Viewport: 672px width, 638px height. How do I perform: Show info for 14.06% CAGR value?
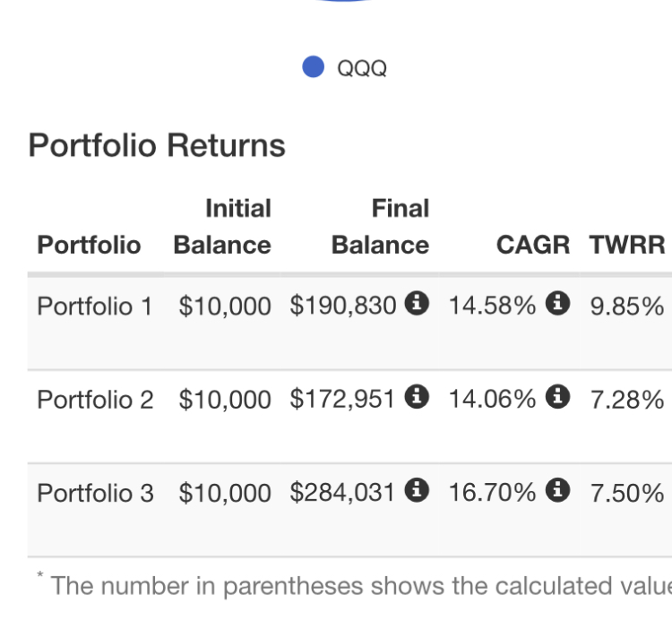(558, 398)
